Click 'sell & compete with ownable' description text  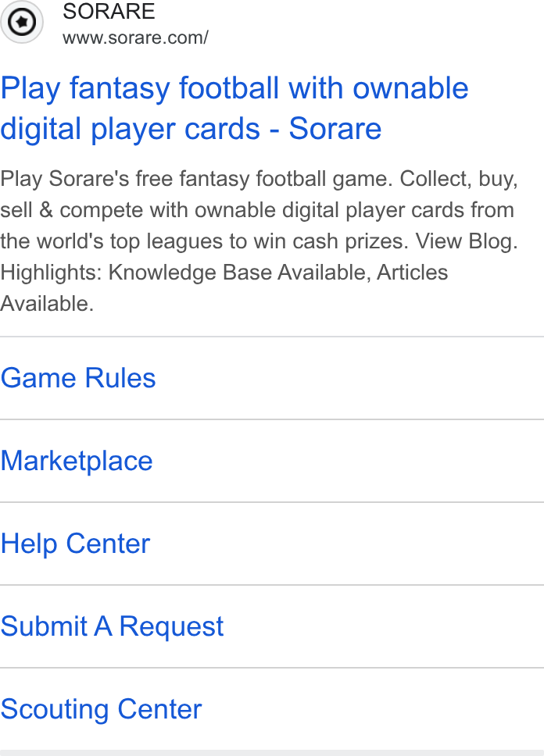point(138,210)
